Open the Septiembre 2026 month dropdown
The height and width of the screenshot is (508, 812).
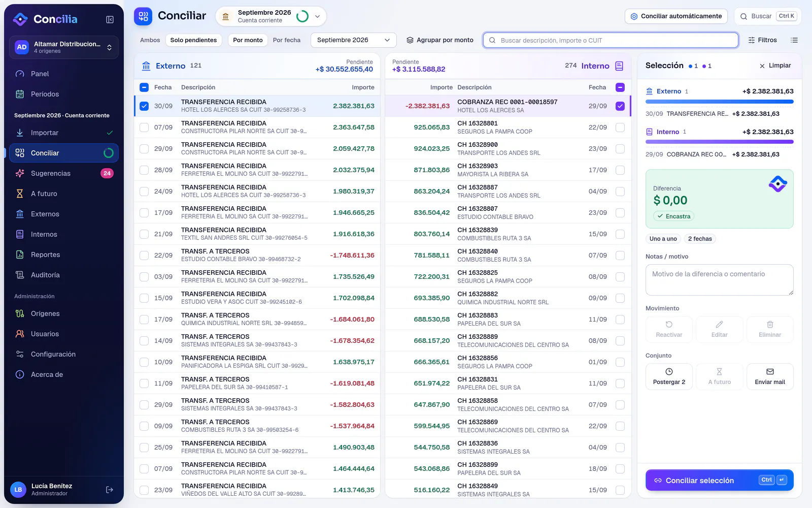(x=353, y=40)
